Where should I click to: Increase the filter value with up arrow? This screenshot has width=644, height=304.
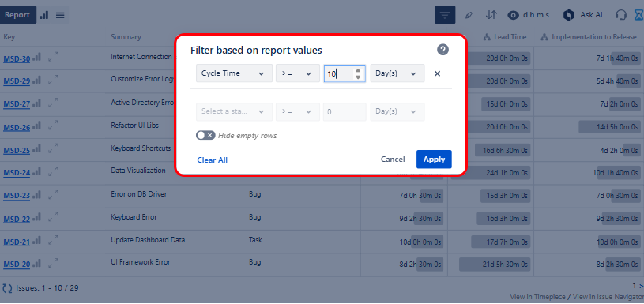(358, 70)
